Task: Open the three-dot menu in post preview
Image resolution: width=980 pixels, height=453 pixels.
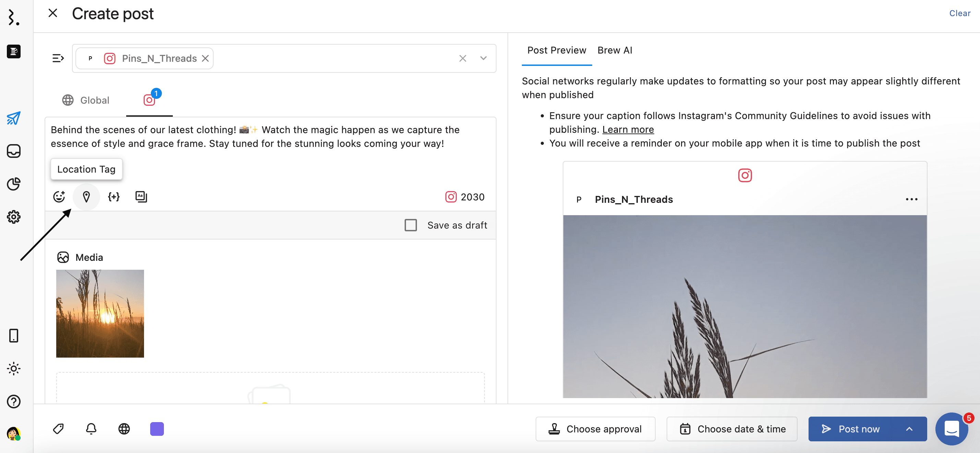Action: pyautogui.click(x=911, y=199)
